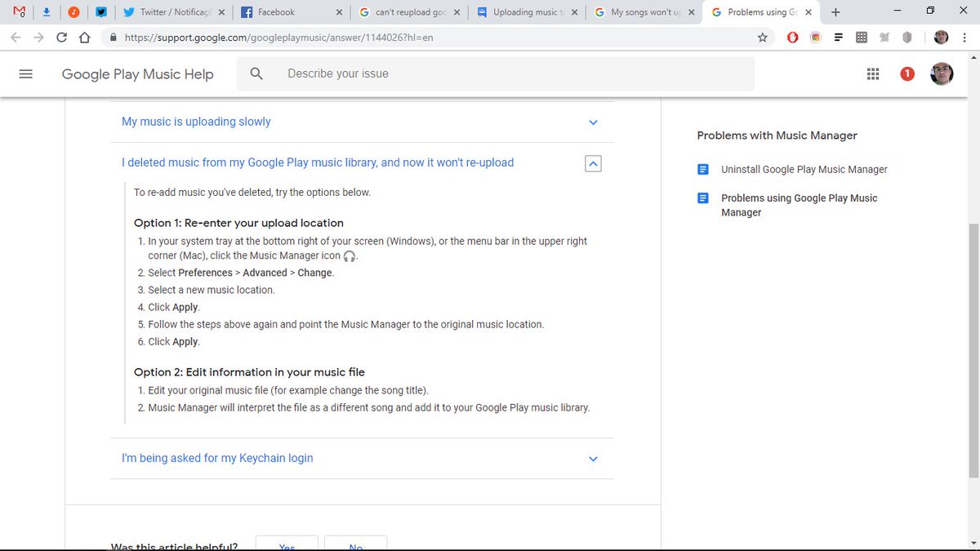Viewport: 980px width, 551px height.
Task: Open the grey puzzle extension icon
Action: pos(884,38)
